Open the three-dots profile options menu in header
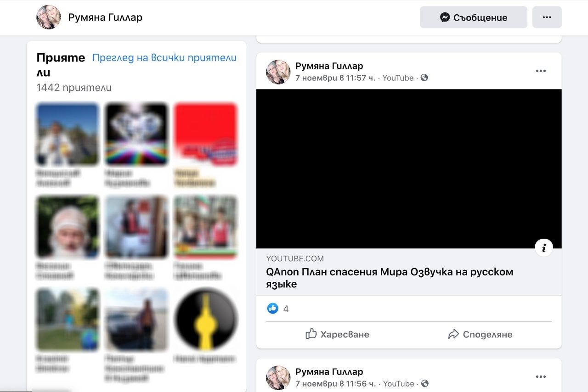The width and height of the screenshot is (588, 392). (547, 17)
